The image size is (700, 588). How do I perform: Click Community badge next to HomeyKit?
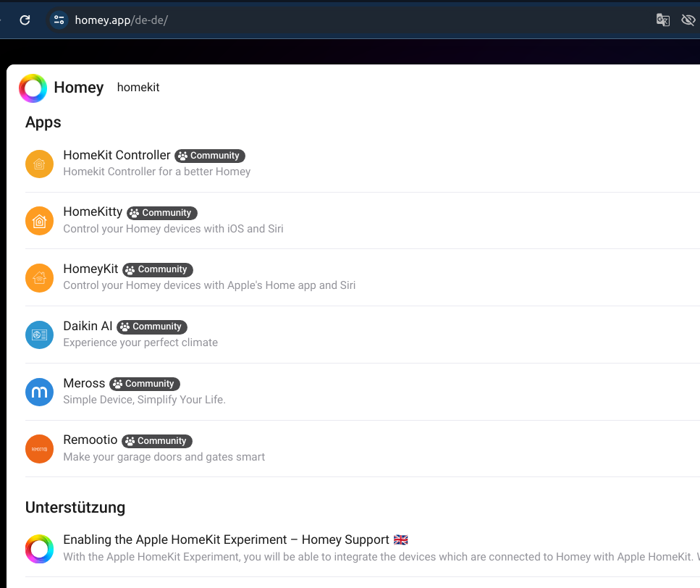[x=158, y=269]
